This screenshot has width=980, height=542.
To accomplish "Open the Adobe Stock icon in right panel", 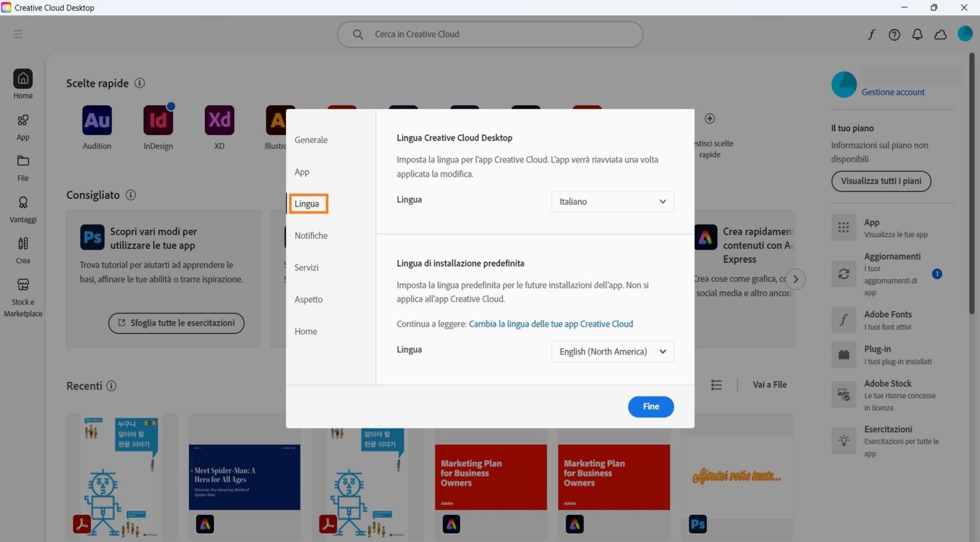I will (844, 395).
